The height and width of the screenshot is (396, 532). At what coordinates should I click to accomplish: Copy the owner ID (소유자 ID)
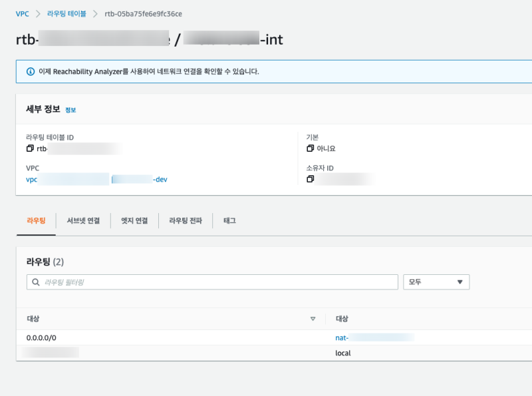click(310, 180)
